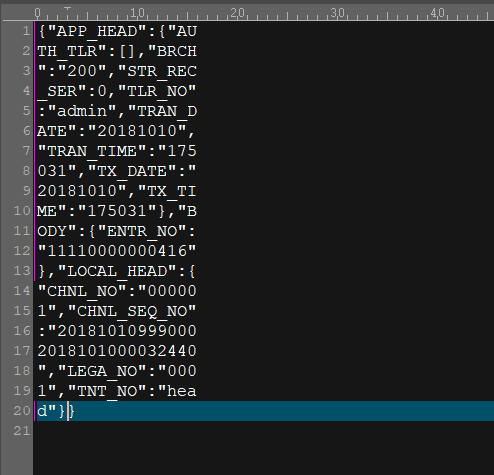Click the text "TH_TLR" on line 2
Screen dimensions: 494x475
(x=67, y=52)
